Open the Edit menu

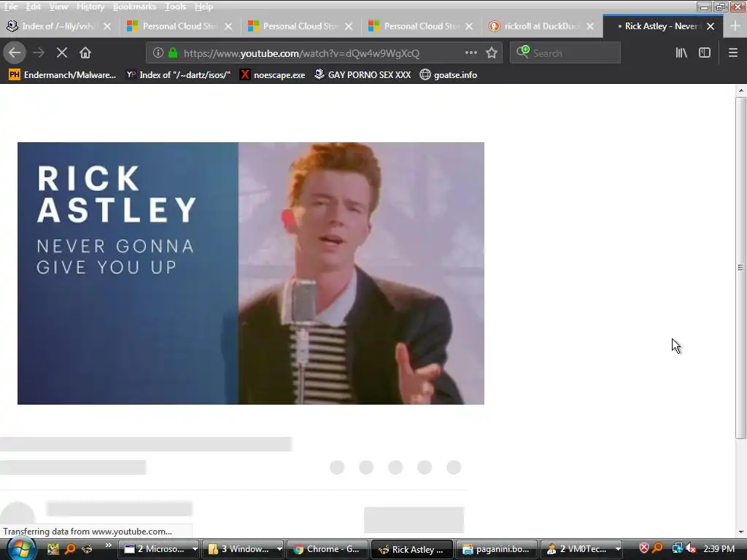(x=33, y=7)
